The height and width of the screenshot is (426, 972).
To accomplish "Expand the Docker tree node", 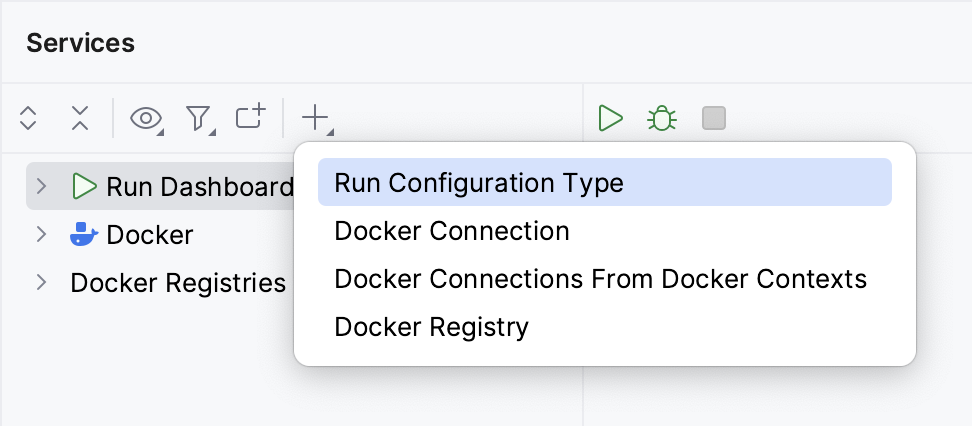I will coord(41,234).
